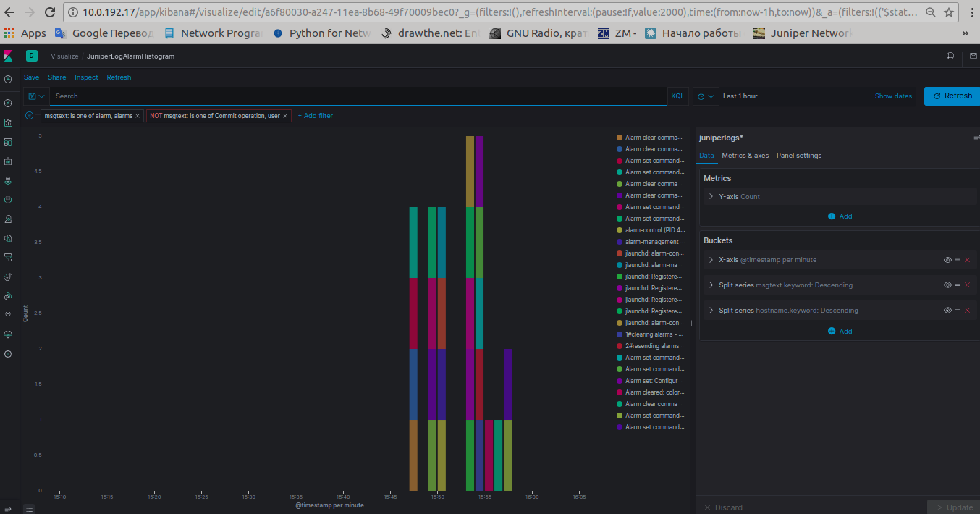The image size is (980, 514).
Task: Click + Add filter
Action: click(x=316, y=116)
